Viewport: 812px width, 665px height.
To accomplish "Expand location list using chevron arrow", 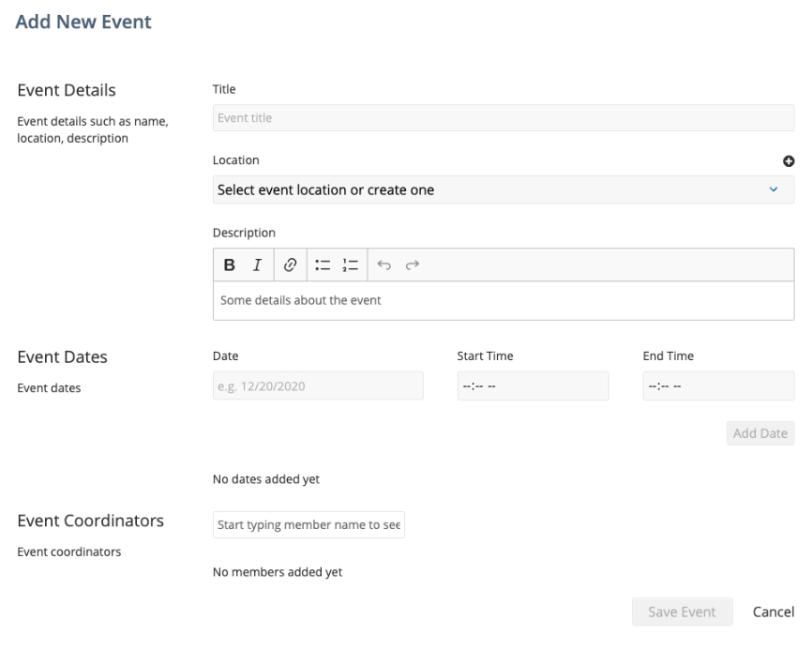I will click(x=774, y=189).
